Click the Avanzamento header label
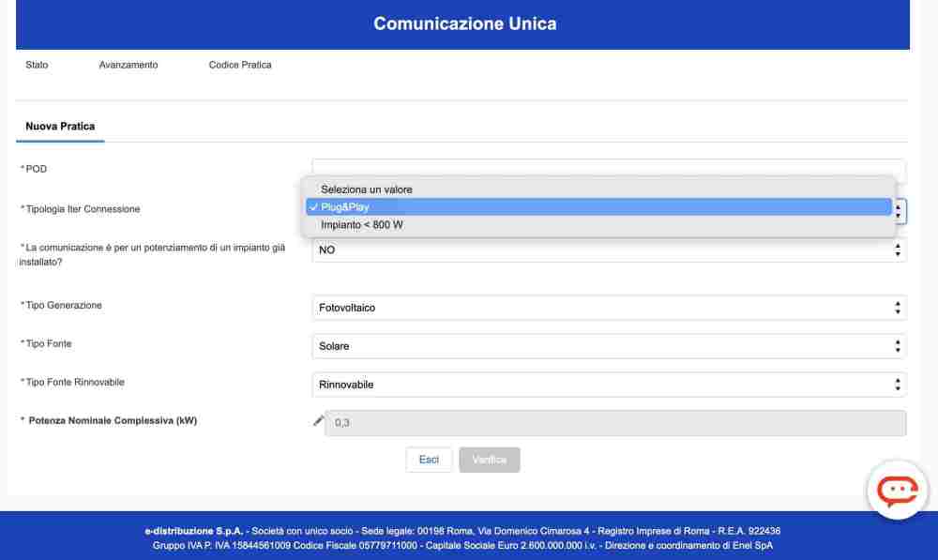Image resolution: width=938 pixels, height=560 pixels. (129, 65)
